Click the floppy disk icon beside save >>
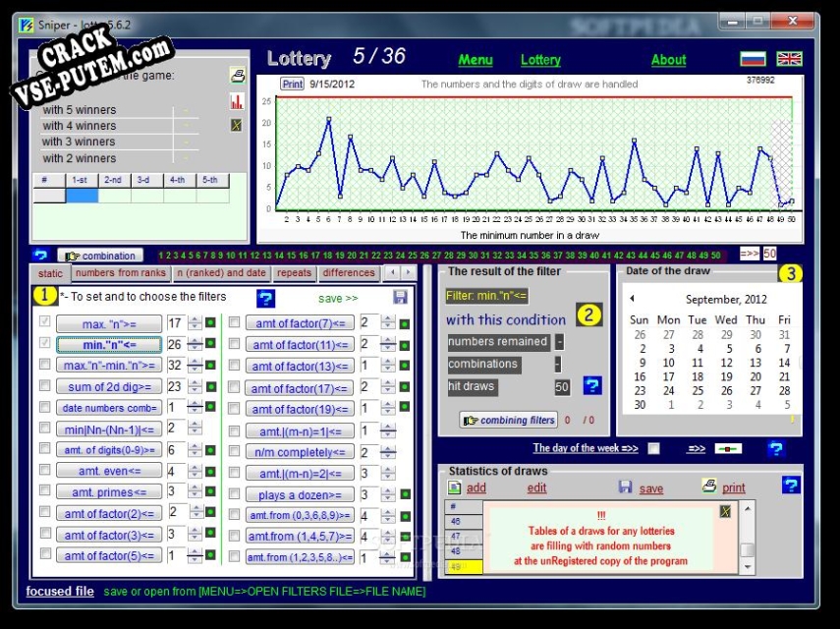 click(x=400, y=298)
